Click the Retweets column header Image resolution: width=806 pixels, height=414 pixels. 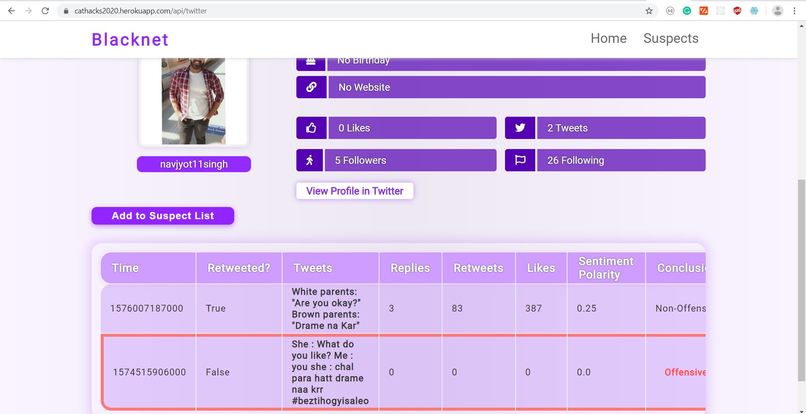pyautogui.click(x=479, y=268)
